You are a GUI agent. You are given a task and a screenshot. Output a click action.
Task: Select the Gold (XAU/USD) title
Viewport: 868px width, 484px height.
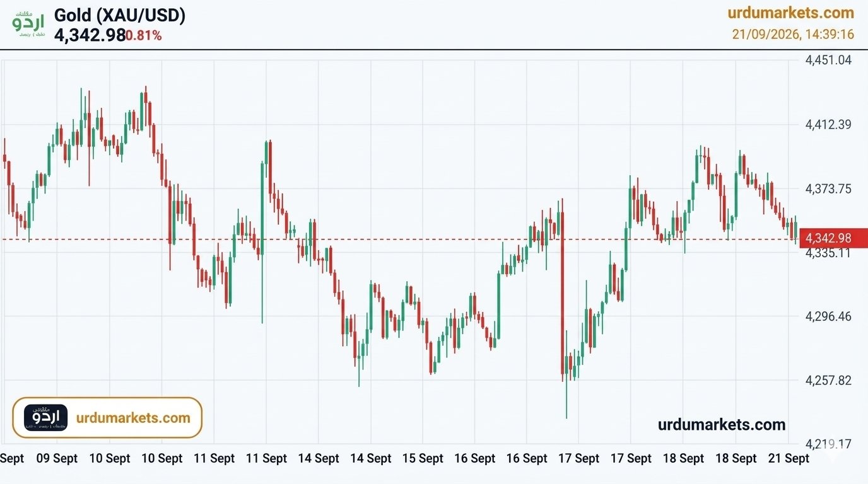(x=120, y=15)
